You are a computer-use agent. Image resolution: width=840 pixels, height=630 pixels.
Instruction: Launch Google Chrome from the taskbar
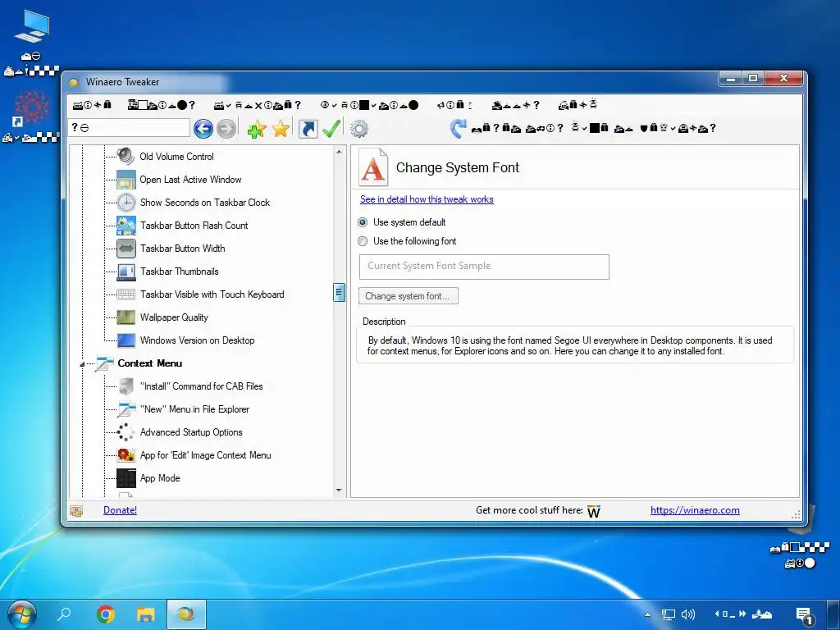(x=106, y=614)
